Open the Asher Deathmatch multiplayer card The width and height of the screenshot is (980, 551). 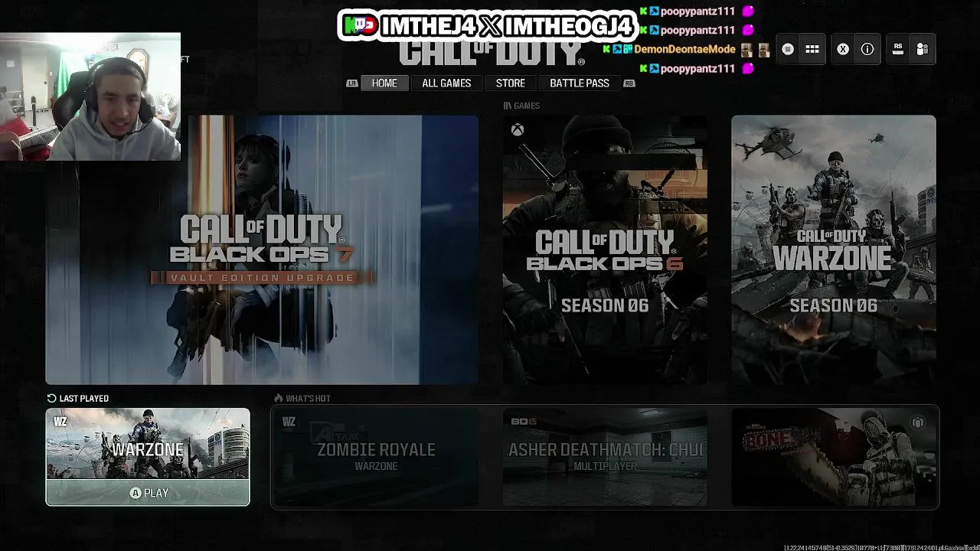click(605, 457)
